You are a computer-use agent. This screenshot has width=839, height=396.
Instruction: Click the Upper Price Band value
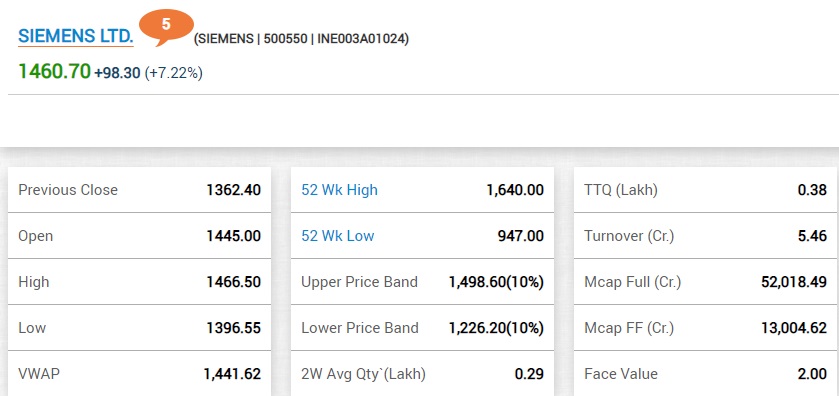496,282
